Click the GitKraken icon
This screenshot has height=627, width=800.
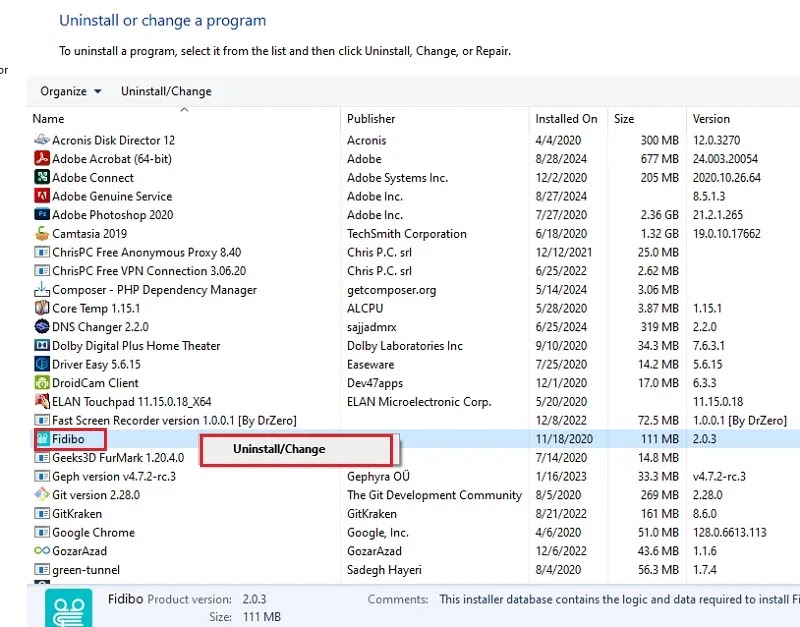pyautogui.click(x=42, y=514)
